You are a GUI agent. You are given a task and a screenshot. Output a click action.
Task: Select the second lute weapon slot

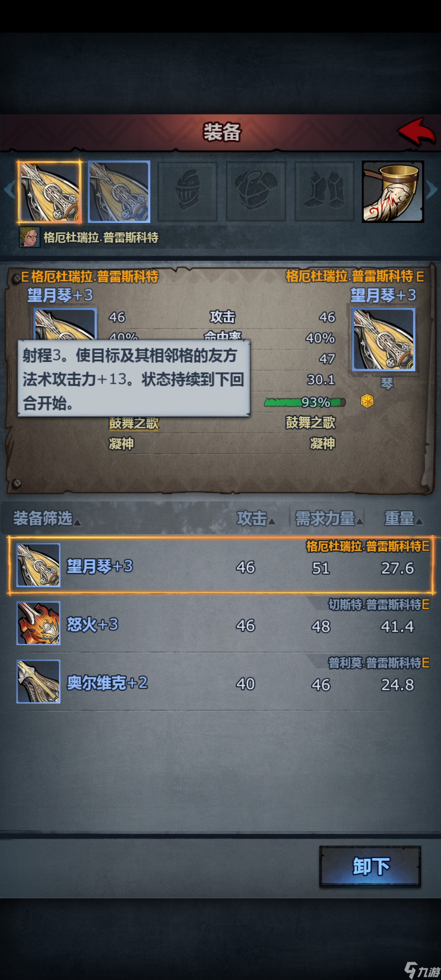tap(119, 192)
